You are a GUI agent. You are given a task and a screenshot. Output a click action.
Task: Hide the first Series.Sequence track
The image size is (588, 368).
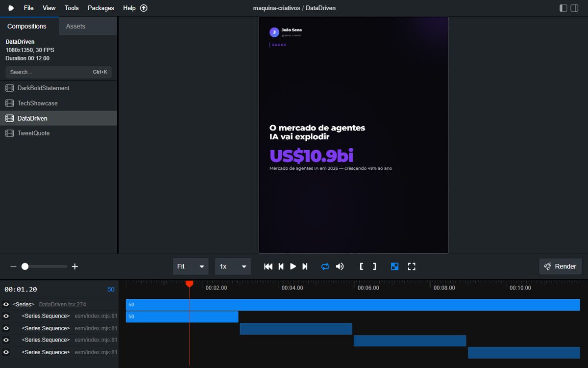click(6, 316)
